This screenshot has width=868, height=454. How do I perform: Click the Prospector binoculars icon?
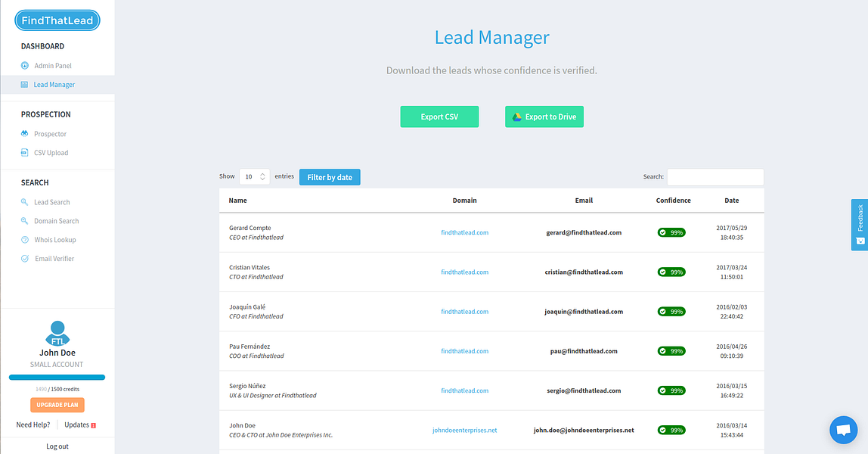point(24,133)
